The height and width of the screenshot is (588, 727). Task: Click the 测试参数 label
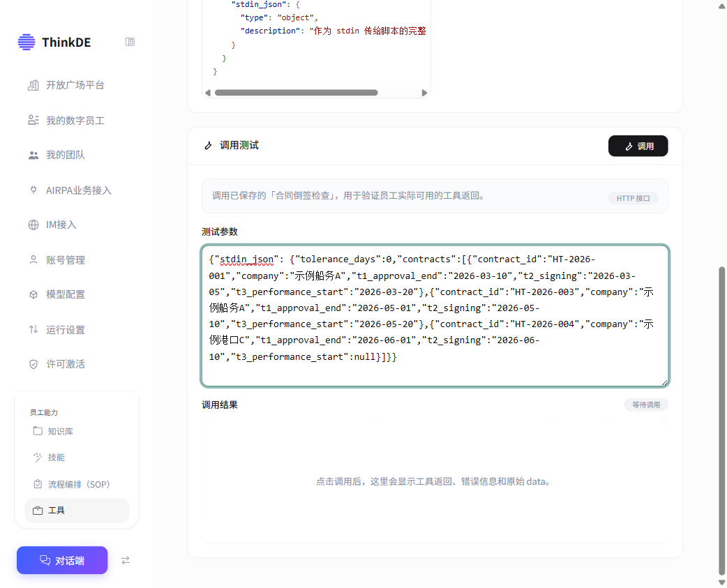pos(220,232)
